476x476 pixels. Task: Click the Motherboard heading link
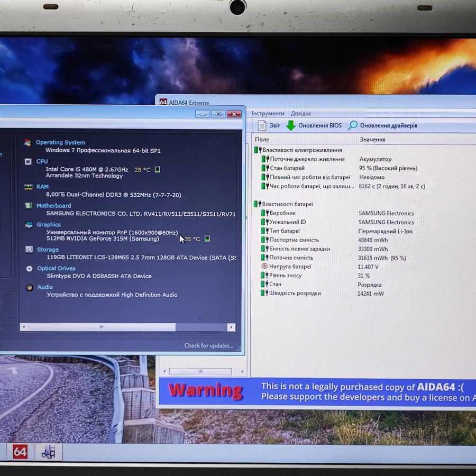tap(54, 206)
